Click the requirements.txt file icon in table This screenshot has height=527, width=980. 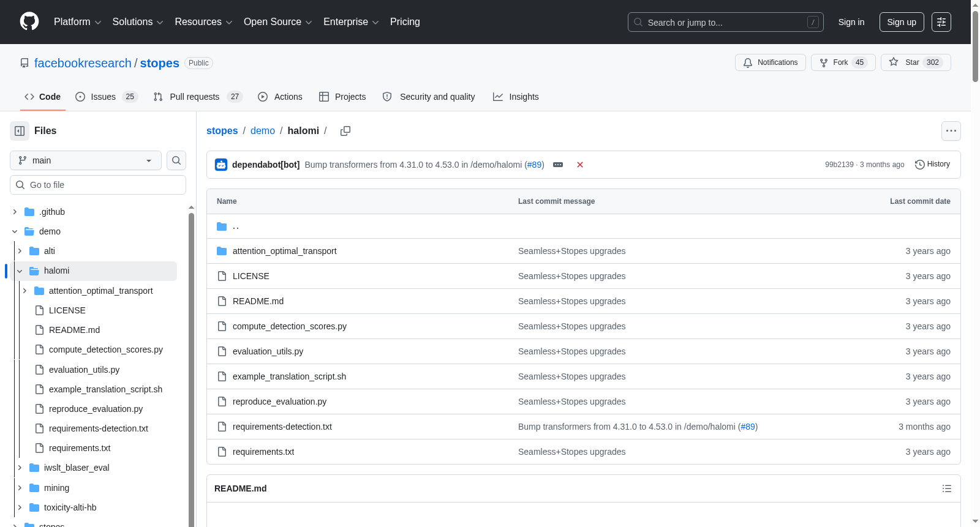point(222,452)
